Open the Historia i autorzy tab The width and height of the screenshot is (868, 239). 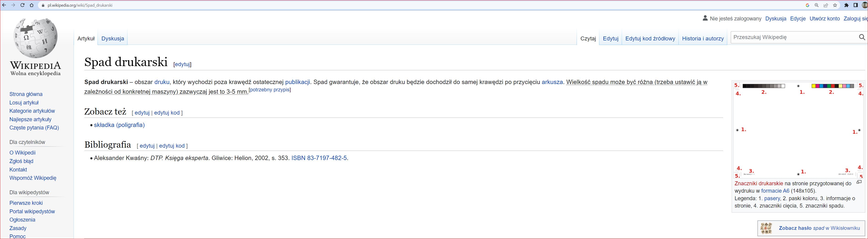tap(702, 39)
